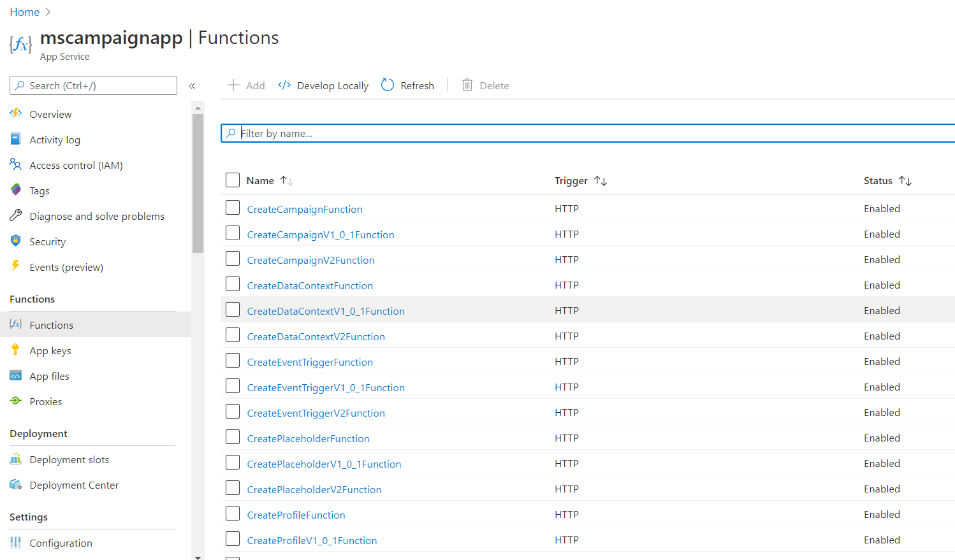Image resolution: width=955 pixels, height=560 pixels.
Task: Select checkbox for CreateEventTriggerFunction
Action: click(x=233, y=361)
